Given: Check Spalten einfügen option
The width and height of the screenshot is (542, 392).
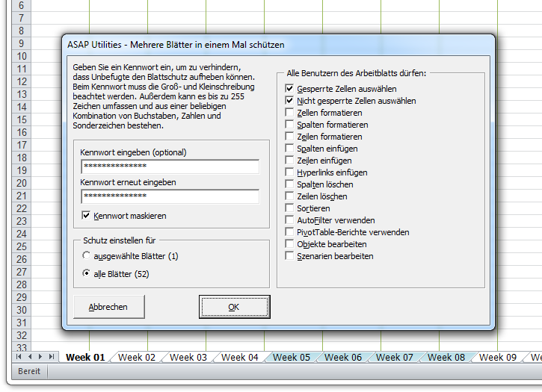Looking at the screenshot, I should click(289, 148).
